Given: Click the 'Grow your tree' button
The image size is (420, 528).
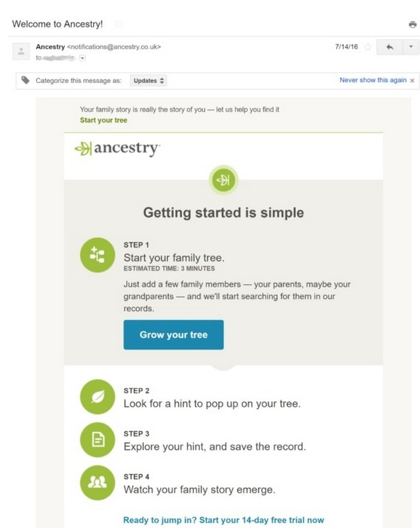Looking at the screenshot, I should point(173,335).
